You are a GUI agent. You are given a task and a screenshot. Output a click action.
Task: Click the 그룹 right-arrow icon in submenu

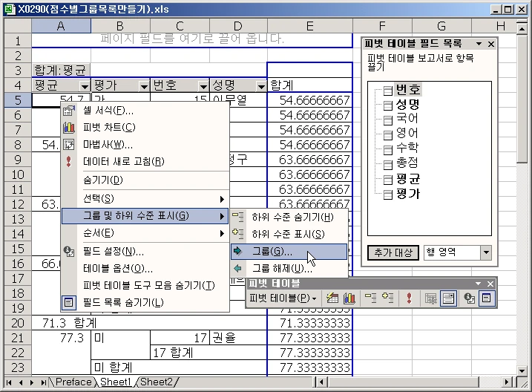(x=238, y=251)
